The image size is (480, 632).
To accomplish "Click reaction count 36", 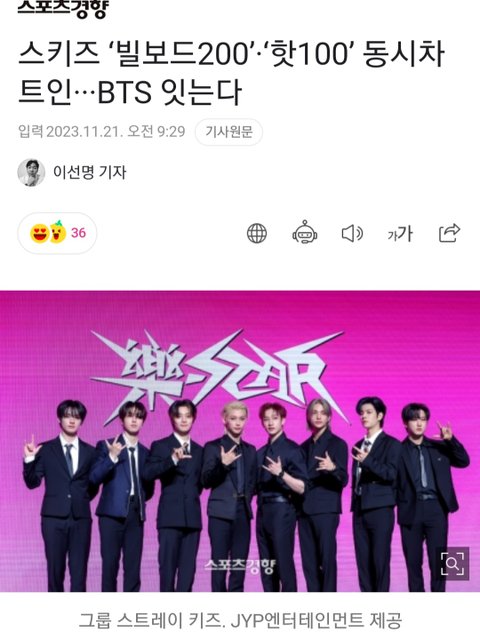I will coord(79,233).
